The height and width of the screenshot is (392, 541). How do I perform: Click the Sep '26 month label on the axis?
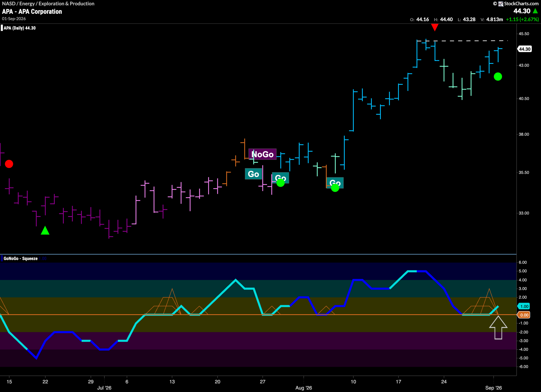tap(493, 388)
